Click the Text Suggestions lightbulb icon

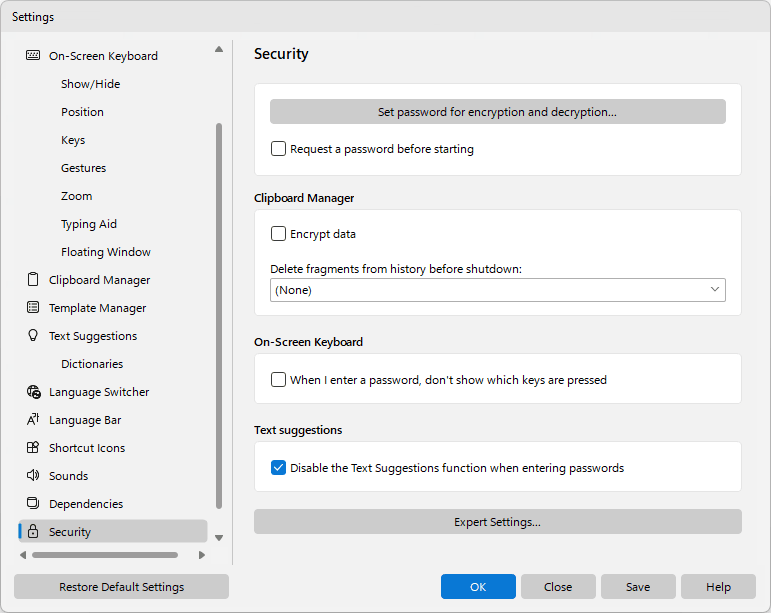tap(33, 336)
